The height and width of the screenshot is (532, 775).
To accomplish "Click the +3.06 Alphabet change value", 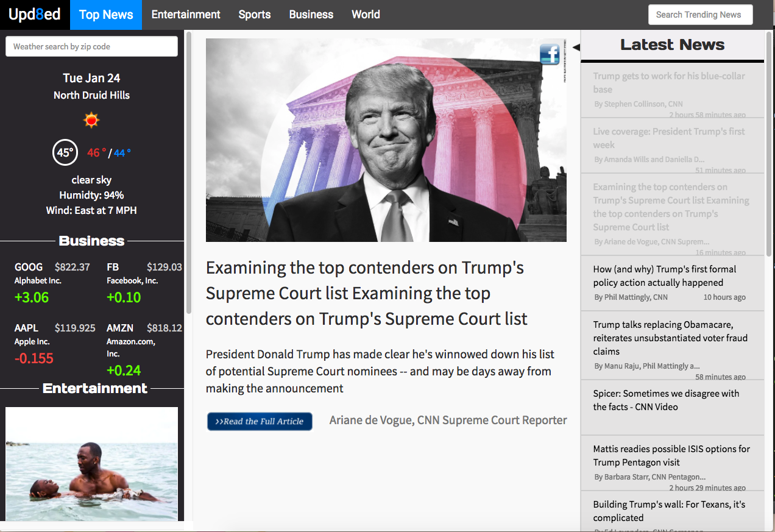I will [32, 297].
